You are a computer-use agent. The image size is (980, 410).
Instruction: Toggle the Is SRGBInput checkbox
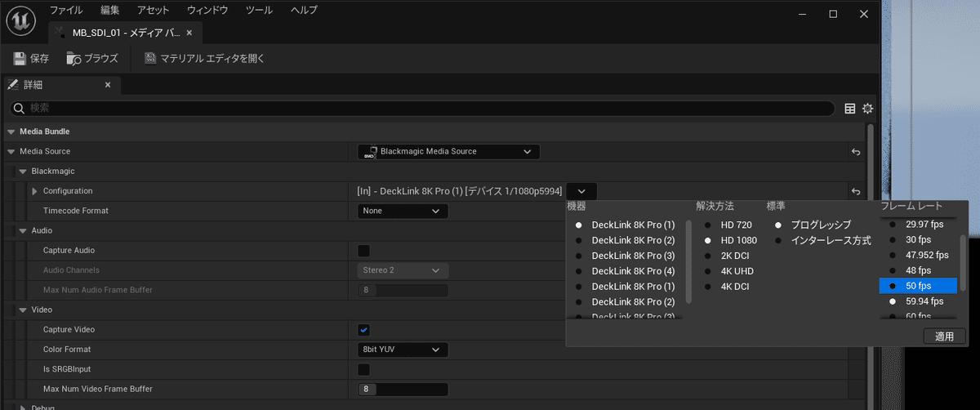[x=363, y=369]
